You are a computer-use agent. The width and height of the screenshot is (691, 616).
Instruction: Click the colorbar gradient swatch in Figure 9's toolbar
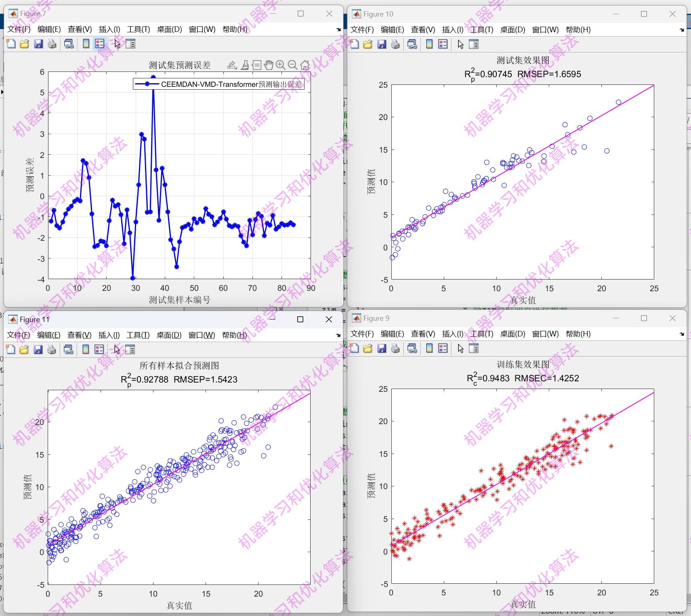click(429, 348)
